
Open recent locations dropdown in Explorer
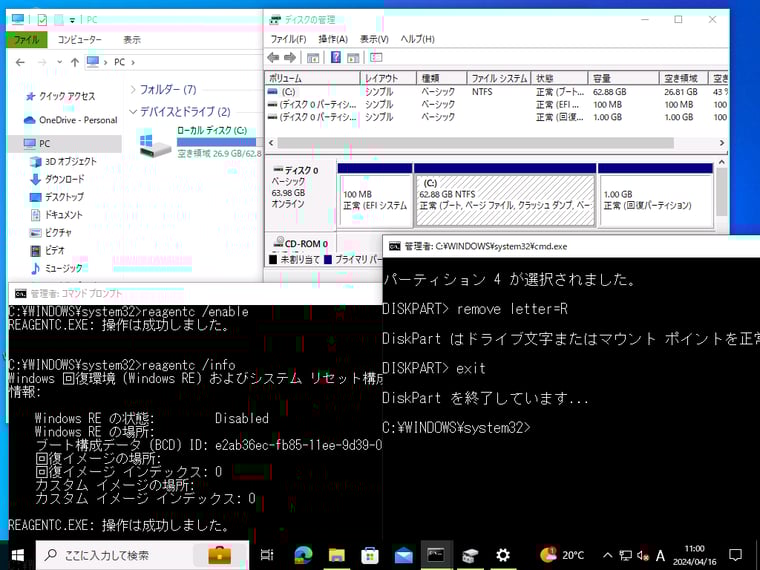pos(59,62)
